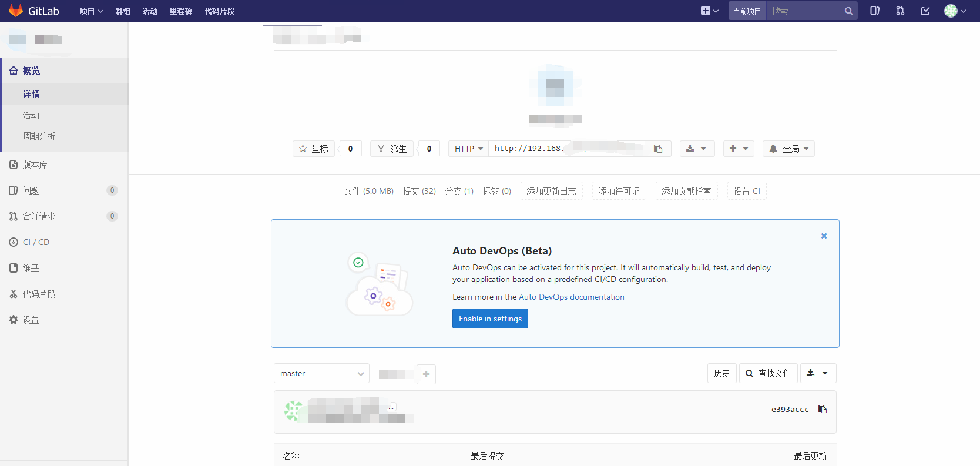Open 标签 (0) link
Screen dimensions: 980x466
[x=496, y=191]
